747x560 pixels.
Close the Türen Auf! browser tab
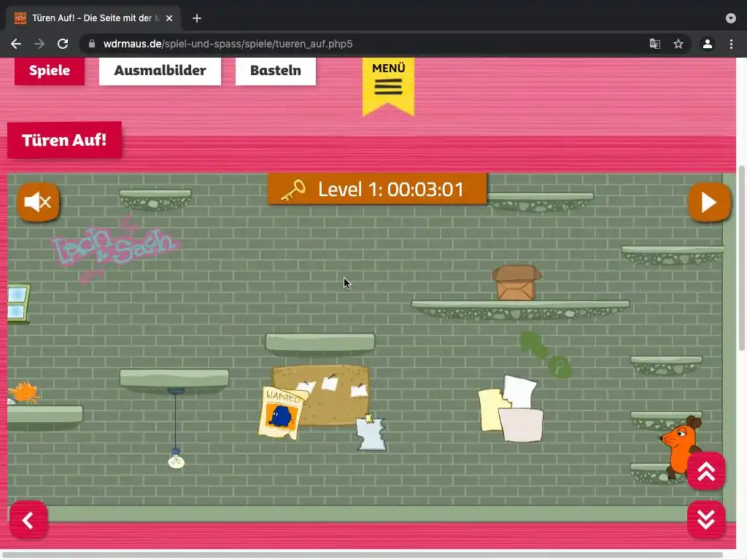[169, 18]
